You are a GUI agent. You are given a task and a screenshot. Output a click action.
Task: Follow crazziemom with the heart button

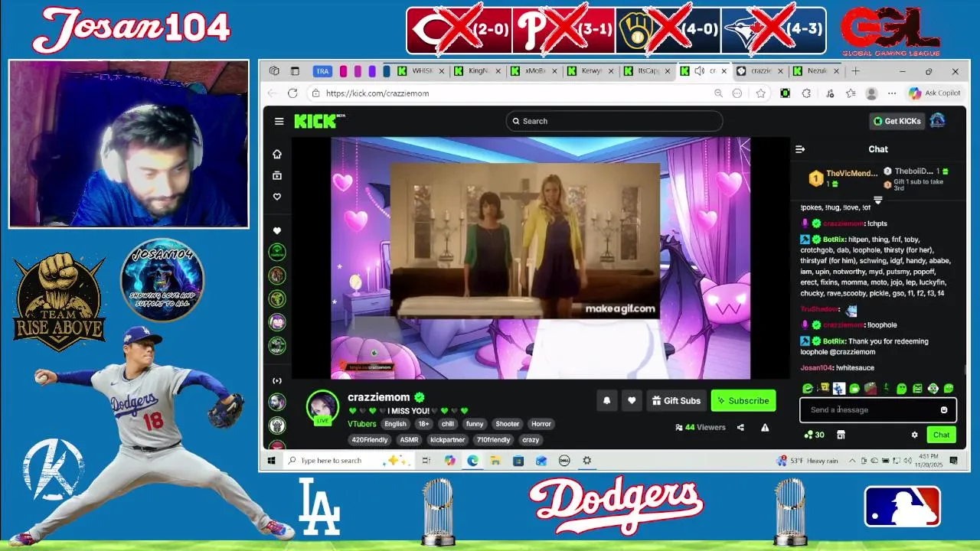tap(632, 400)
